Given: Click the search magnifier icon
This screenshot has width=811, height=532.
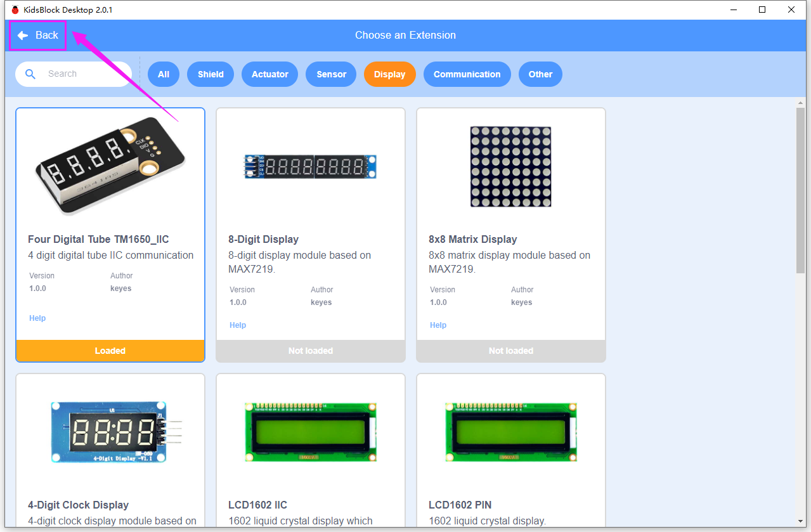Looking at the screenshot, I should pos(30,74).
